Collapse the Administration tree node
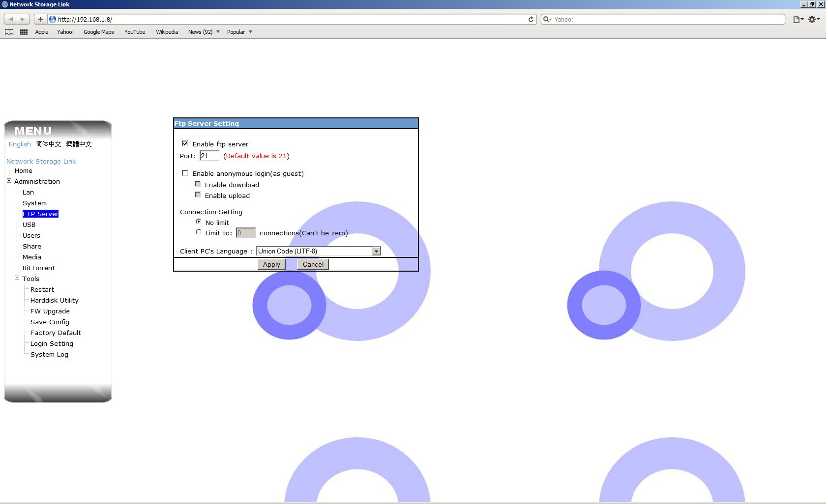This screenshot has height=504, width=828. [9, 181]
